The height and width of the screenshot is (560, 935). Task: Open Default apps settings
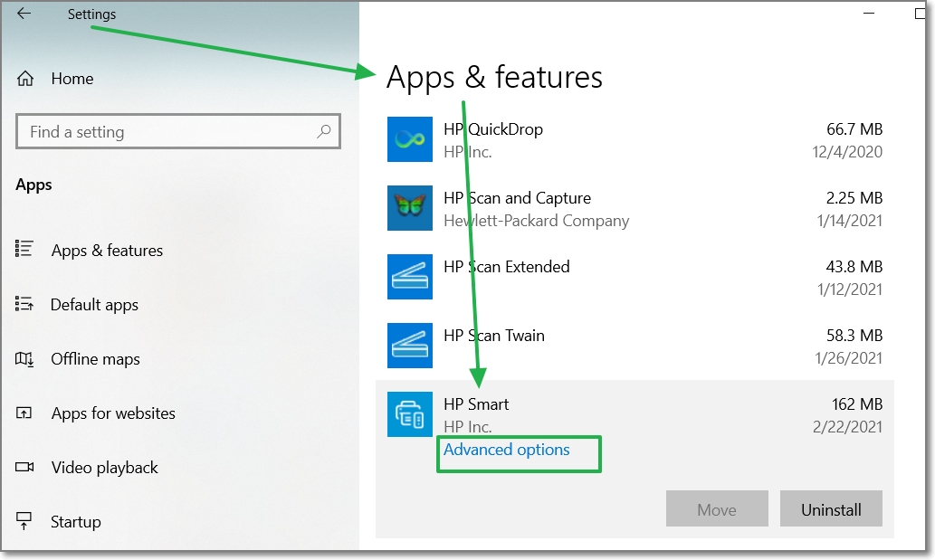click(94, 305)
